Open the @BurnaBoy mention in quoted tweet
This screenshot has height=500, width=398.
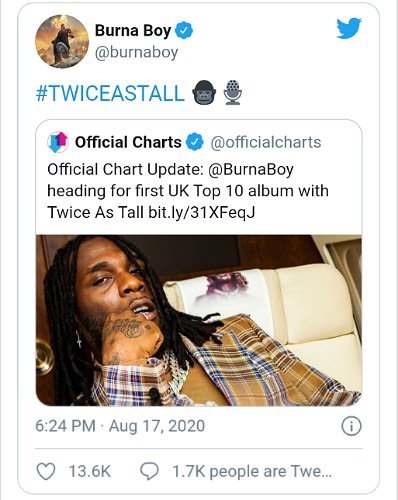(251, 169)
